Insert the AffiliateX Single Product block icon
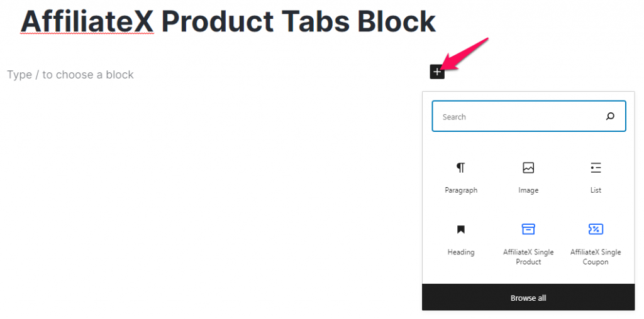Viewport: 644px width, 319px height. click(x=528, y=229)
